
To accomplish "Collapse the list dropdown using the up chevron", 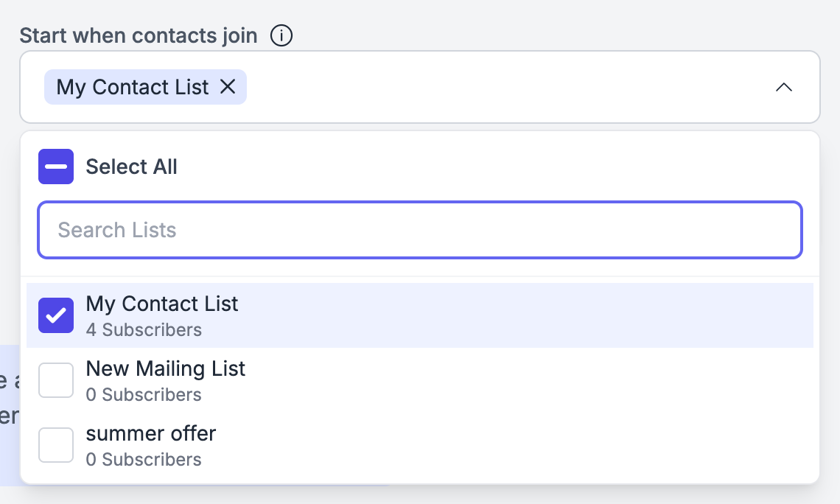I will [784, 87].
